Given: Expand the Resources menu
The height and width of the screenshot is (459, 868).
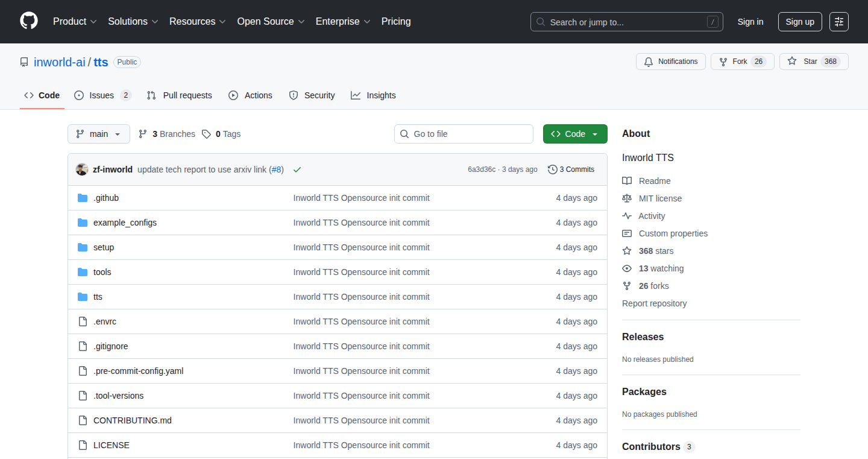Looking at the screenshot, I should (x=198, y=22).
